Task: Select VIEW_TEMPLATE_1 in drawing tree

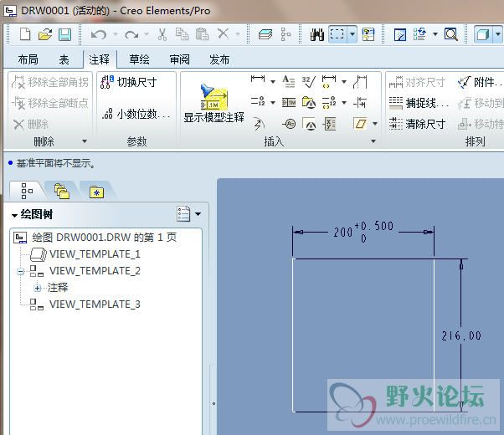Action: pos(85,254)
